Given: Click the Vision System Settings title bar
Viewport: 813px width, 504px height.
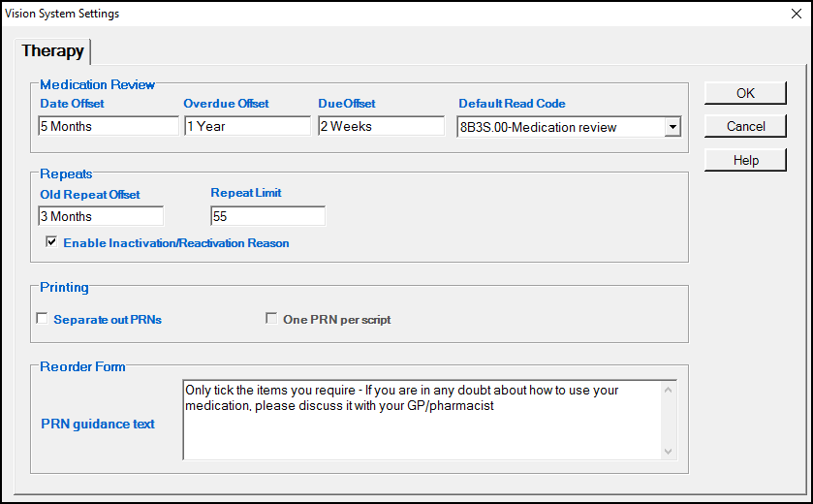Looking at the screenshot, I should click(x=388, y=14).
